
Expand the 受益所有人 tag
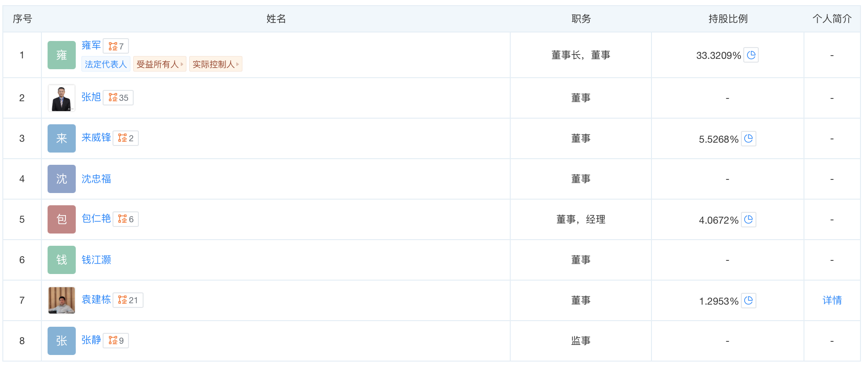(160, 65)
